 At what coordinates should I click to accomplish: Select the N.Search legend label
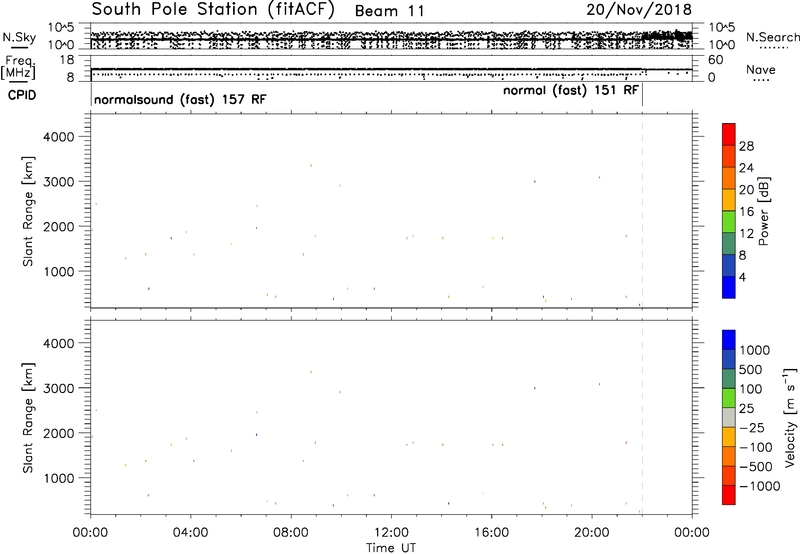click(772, 37)
